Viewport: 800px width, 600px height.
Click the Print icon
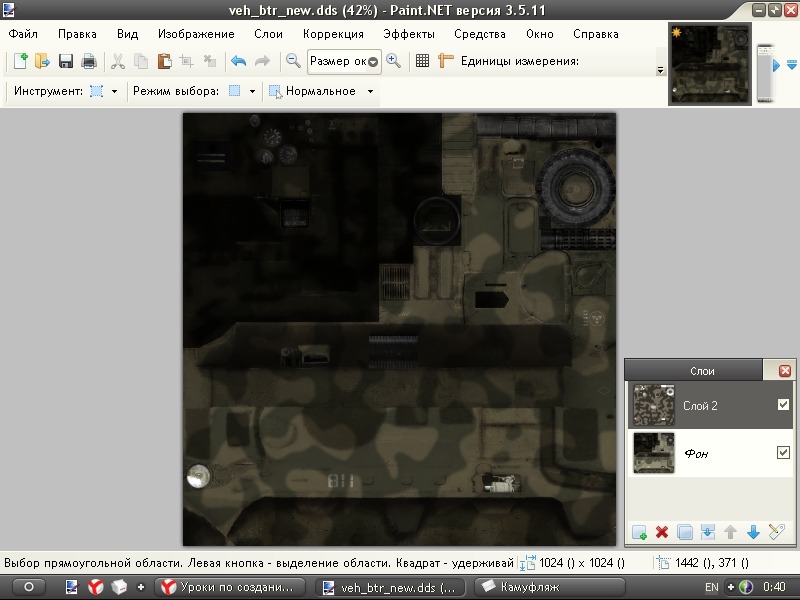point(89,61)
